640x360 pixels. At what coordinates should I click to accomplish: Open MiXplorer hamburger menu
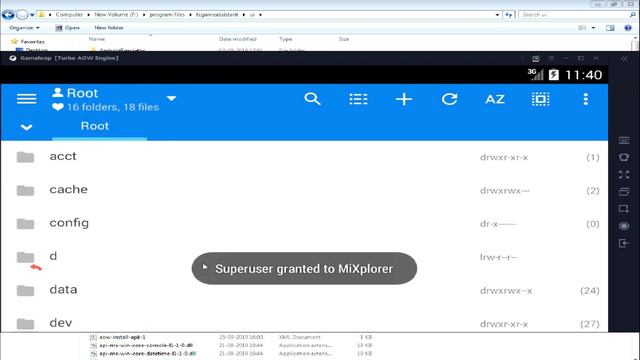pyautogui.click(x=27, y=99)
